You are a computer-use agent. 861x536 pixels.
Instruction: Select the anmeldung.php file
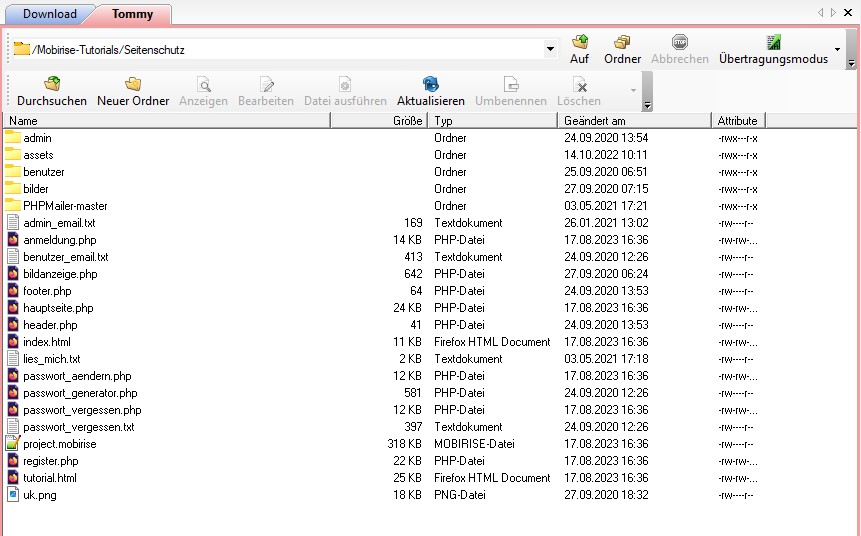click(x=59, y=240)
